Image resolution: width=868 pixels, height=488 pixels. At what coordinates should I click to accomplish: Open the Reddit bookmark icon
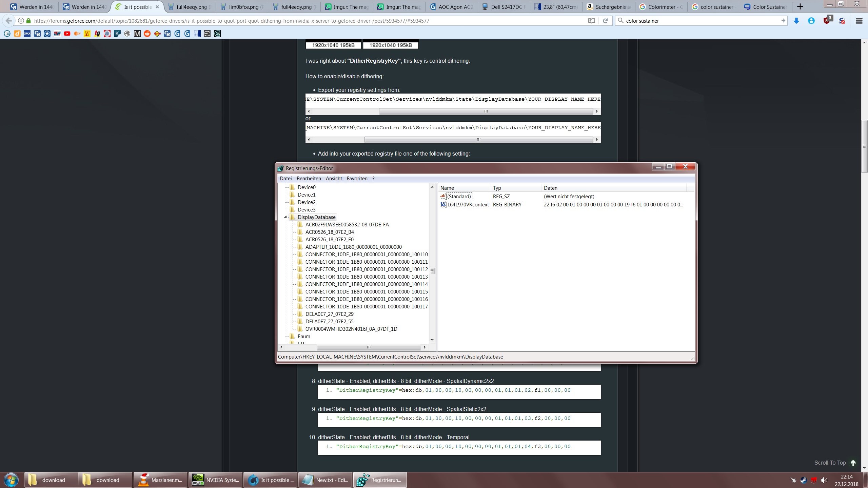[147, 34]
